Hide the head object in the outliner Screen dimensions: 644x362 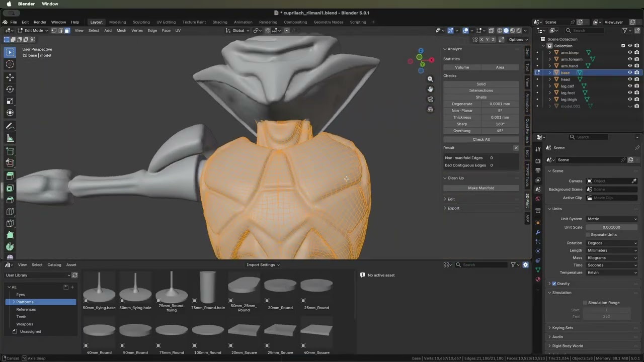pos(630,79)
